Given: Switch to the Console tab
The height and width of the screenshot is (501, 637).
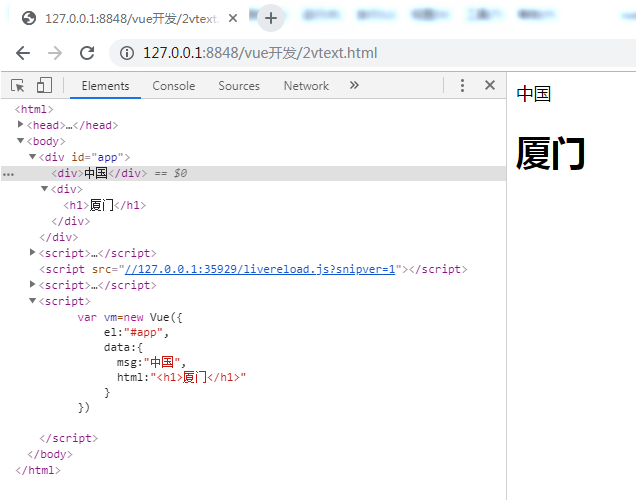Looking at the screenshot, I should point(173,86).
